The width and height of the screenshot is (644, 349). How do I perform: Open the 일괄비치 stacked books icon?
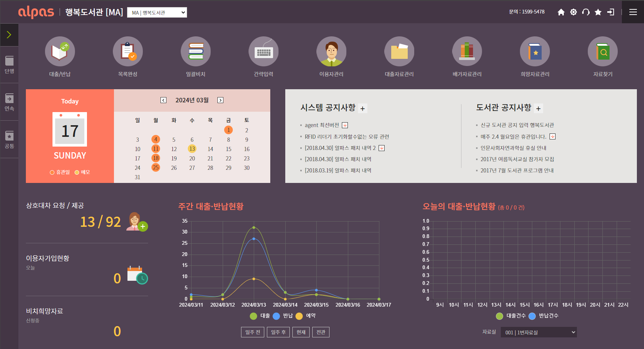click(x=196, y=51)
